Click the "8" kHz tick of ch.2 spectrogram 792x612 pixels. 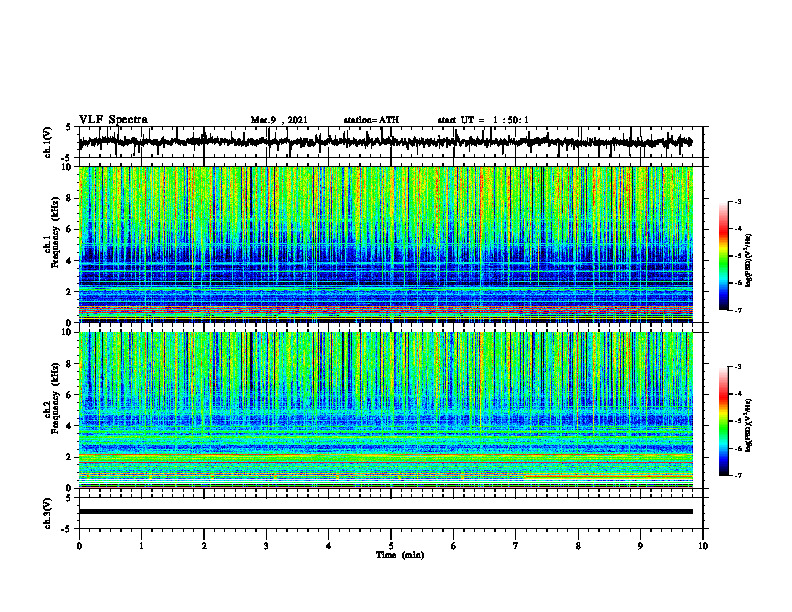[x=70, y=364]
